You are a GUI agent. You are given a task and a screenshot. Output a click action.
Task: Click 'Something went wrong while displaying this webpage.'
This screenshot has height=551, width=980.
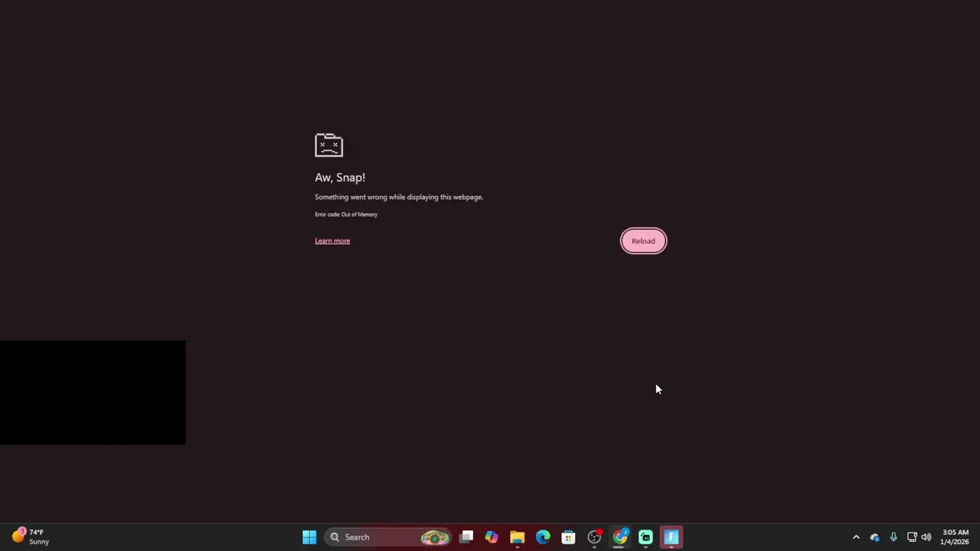coord(399,197)
